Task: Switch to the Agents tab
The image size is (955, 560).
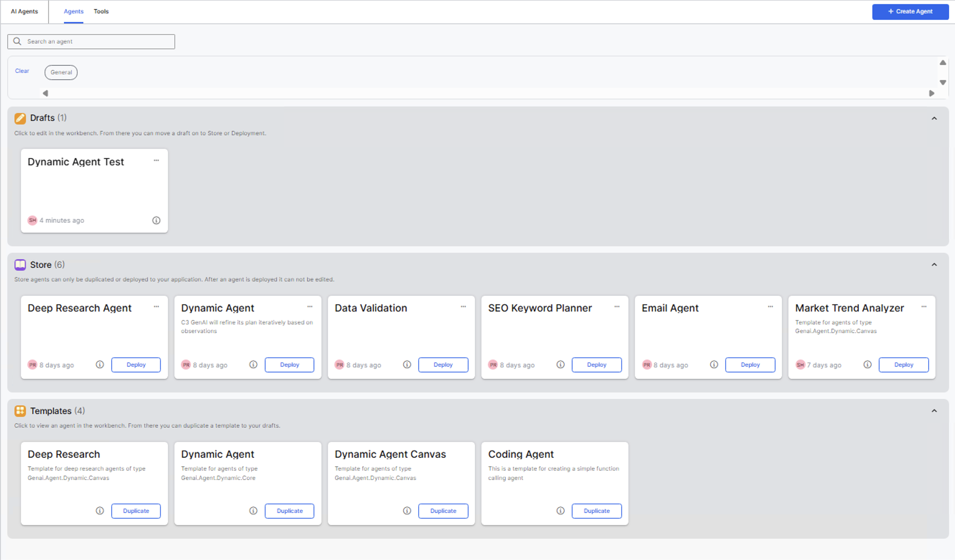Action: point(74,11)
